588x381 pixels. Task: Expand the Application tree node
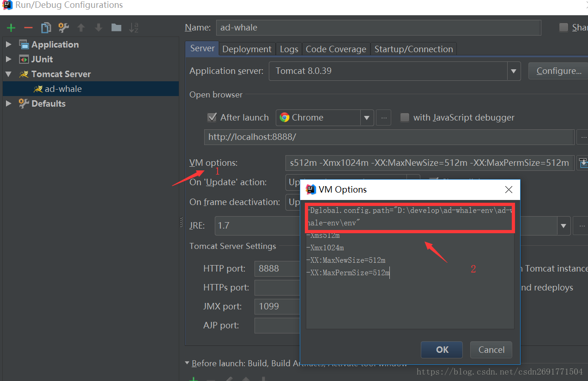point(8,44)
